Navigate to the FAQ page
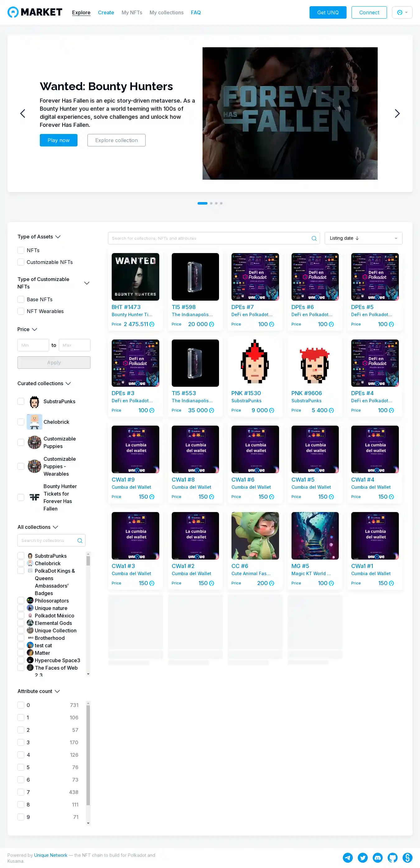Screen dimensions: 420x868 [195, 12]
